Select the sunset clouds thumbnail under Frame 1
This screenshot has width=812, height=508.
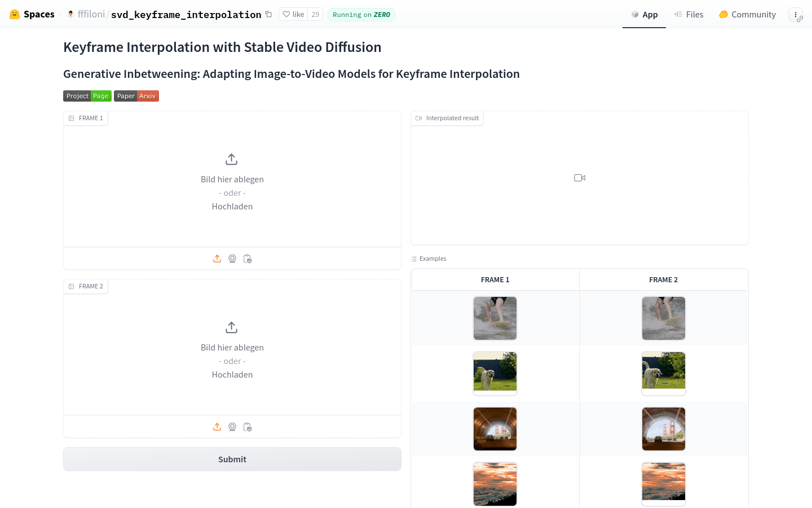(495, 484)
